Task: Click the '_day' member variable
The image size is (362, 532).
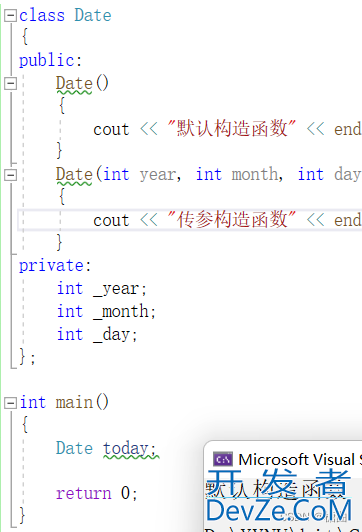Action: pos(111,335)
